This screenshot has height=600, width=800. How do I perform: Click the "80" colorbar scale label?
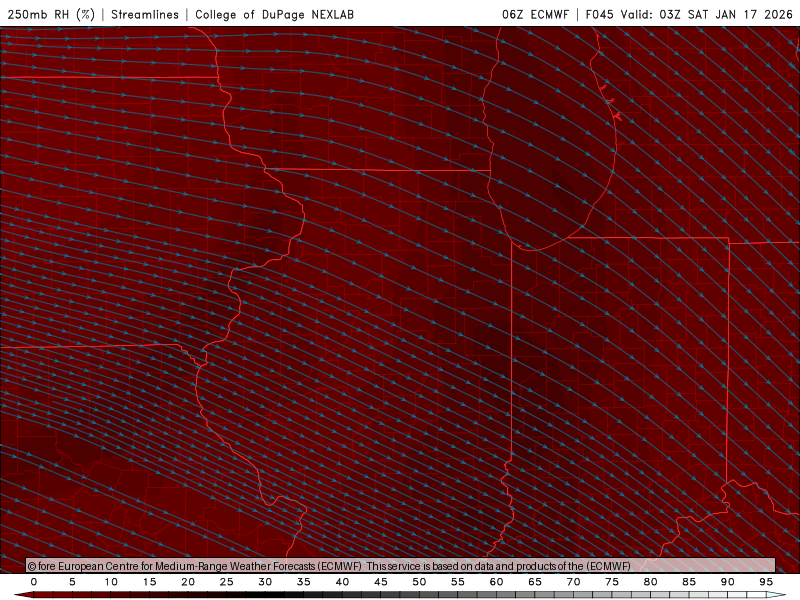pyautogui.click(x=650, y=582)
